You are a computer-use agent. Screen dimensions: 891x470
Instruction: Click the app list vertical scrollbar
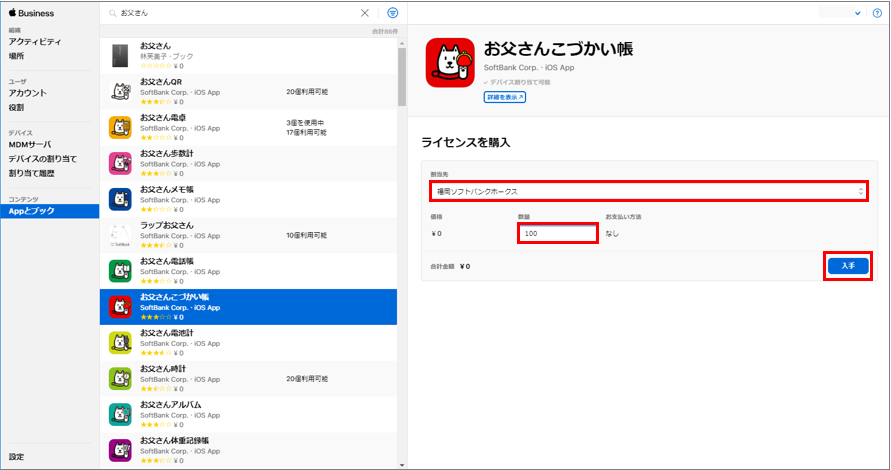tap(402, 75)
